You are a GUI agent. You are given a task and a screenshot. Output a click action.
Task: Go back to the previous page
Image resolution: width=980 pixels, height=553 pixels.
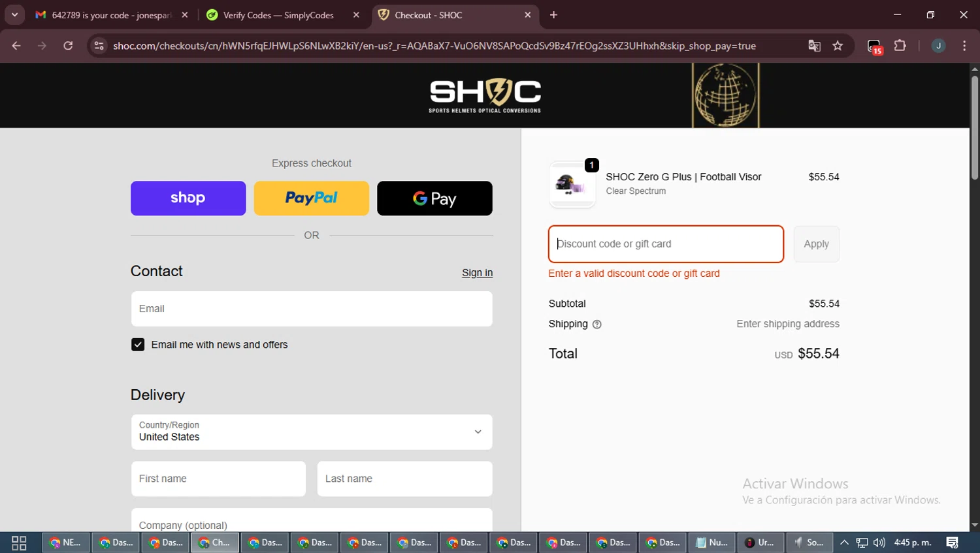click(x=16, y=46)
